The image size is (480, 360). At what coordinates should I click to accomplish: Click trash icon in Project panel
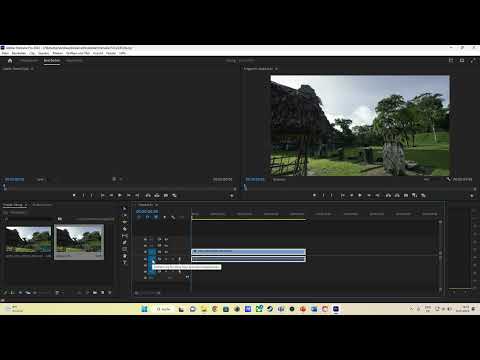tap(110, 293)
